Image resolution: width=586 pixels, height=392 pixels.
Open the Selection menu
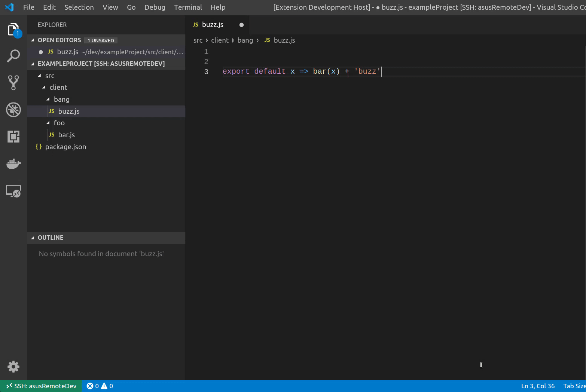tap(79, 7)
